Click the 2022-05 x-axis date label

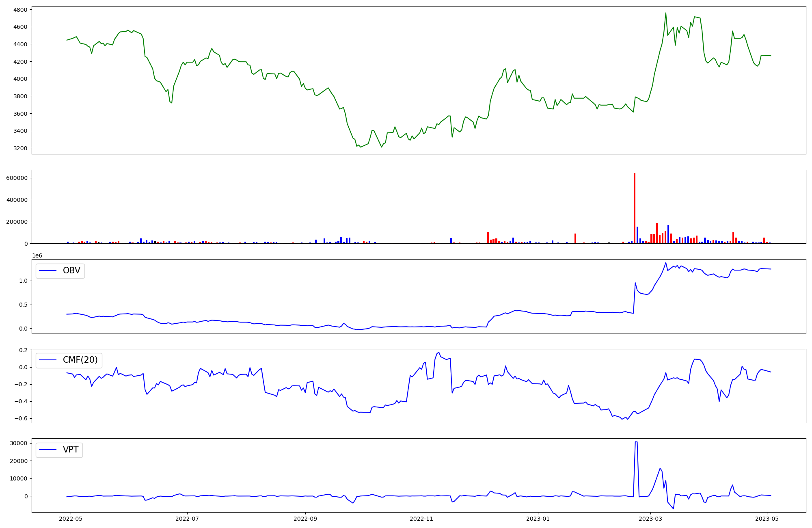71,518
